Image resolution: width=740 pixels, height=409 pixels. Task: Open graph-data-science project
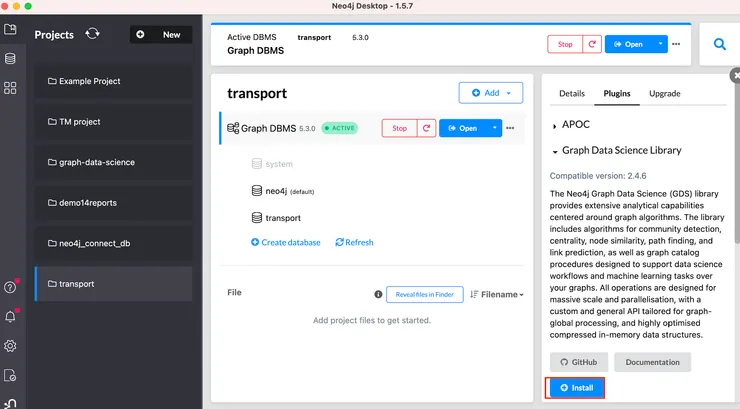tap(113, 162)
